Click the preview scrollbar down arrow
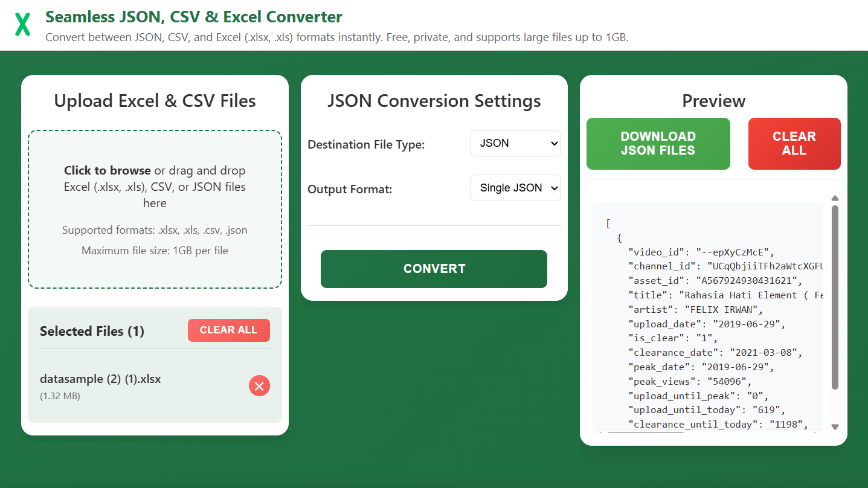This screenshot has width=868, height=488. [x=835, y=426]
